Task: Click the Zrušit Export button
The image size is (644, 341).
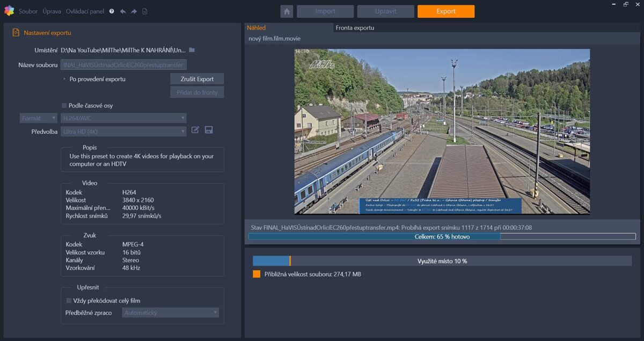Action: tap(197, 79)
